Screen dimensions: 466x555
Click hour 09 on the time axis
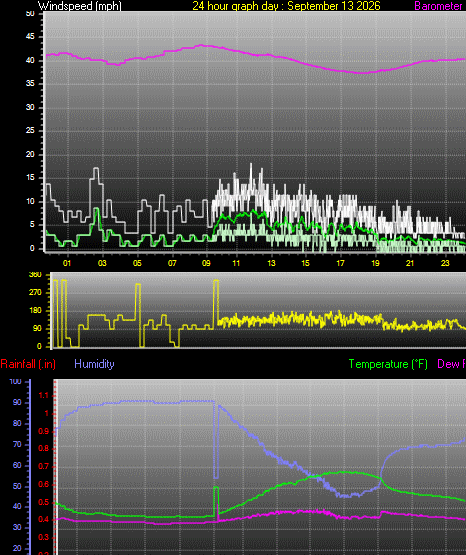pos(206,263)
